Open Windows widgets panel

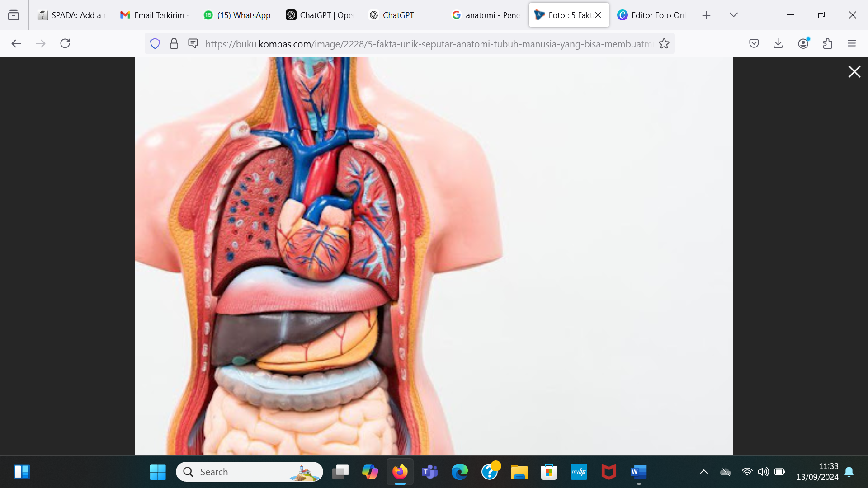[21, 472]
